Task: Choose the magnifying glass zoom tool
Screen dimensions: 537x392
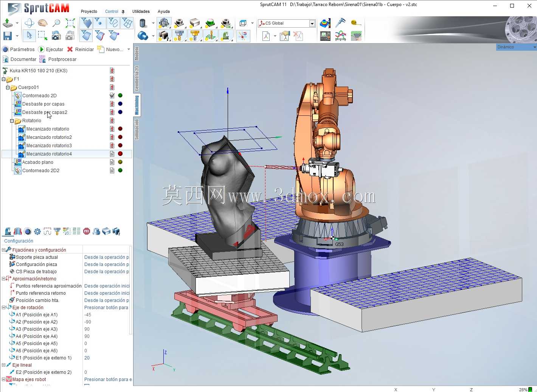Action: (x=56, y=23)
